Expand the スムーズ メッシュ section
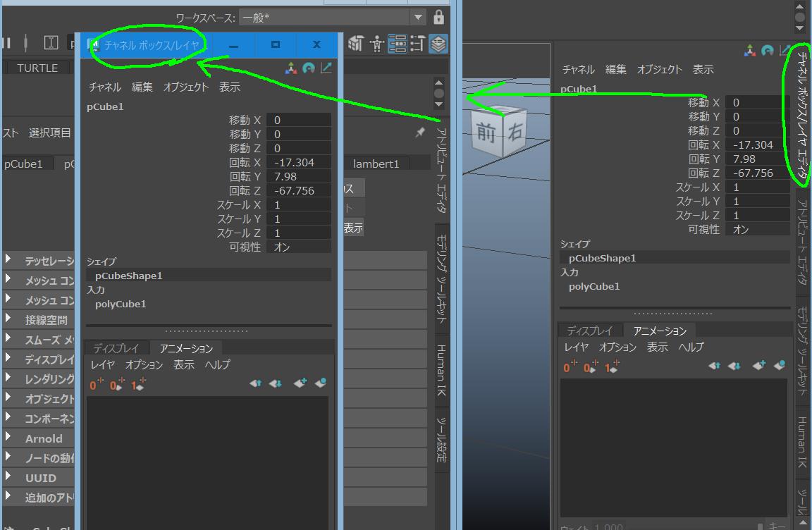This screenshot has height=530, width=812. 8,338
